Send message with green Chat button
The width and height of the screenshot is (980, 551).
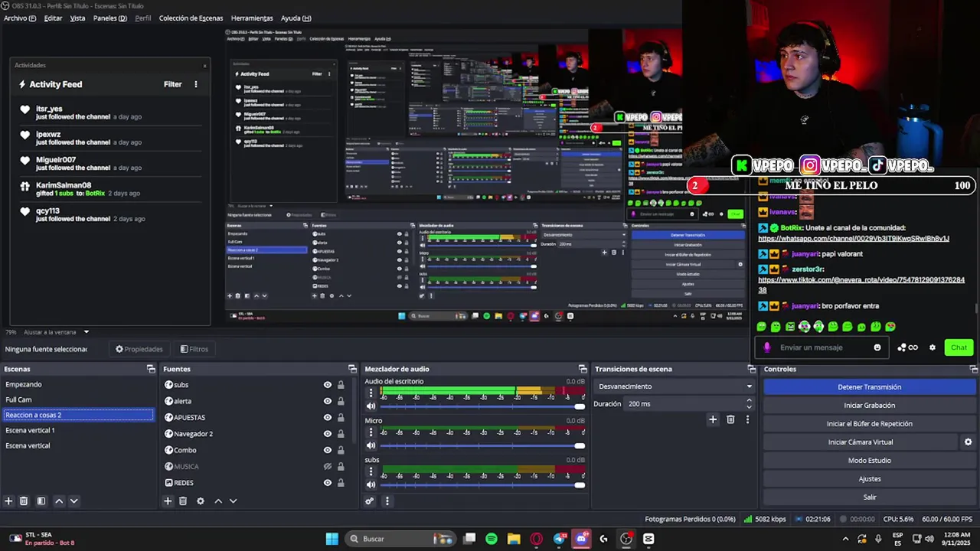(959, 347)
